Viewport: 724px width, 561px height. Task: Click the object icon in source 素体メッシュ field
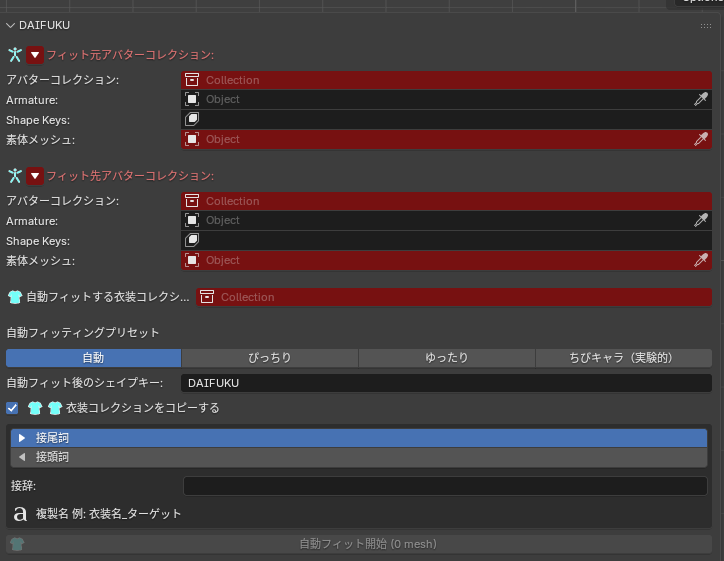tap(192, 139)
